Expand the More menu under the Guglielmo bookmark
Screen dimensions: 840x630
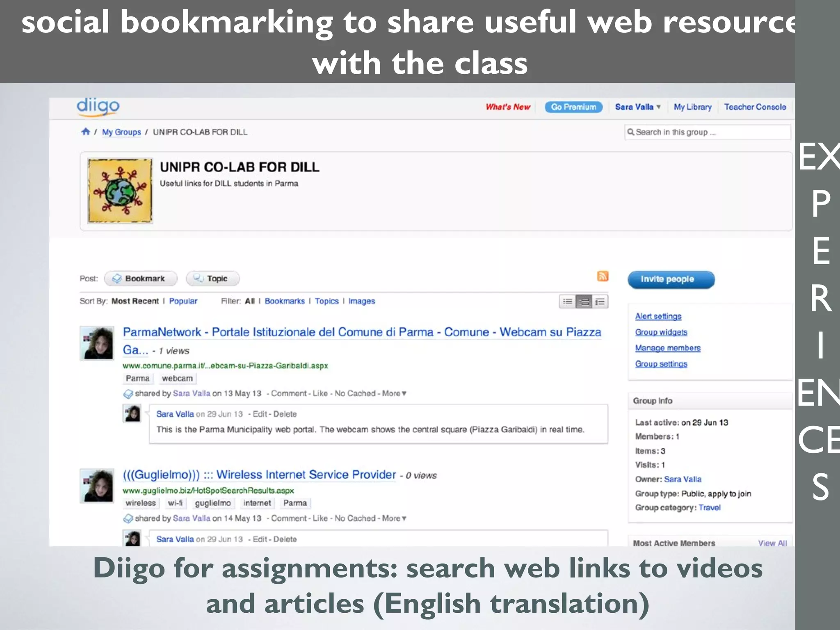(394, 518)
